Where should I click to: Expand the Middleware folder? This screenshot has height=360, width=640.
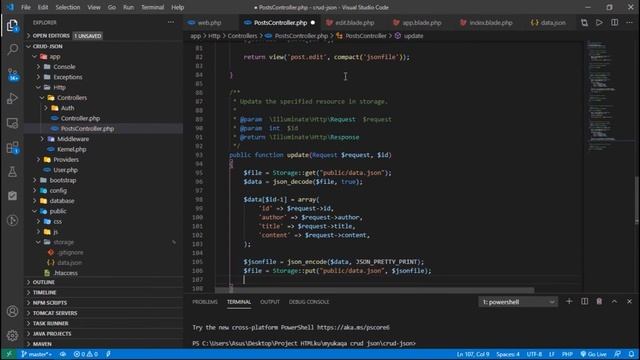(x=104, y=139)
